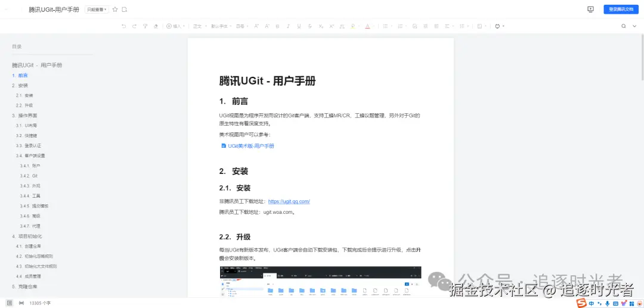Star the document with the favorite icon
The width and height of the screenshot is (644, 308).
coord(115,10)
